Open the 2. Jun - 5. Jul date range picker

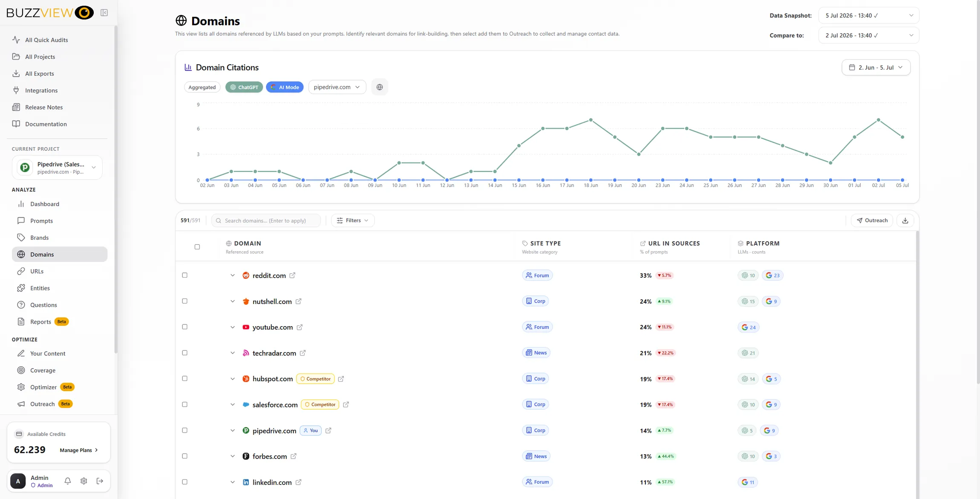876,67
